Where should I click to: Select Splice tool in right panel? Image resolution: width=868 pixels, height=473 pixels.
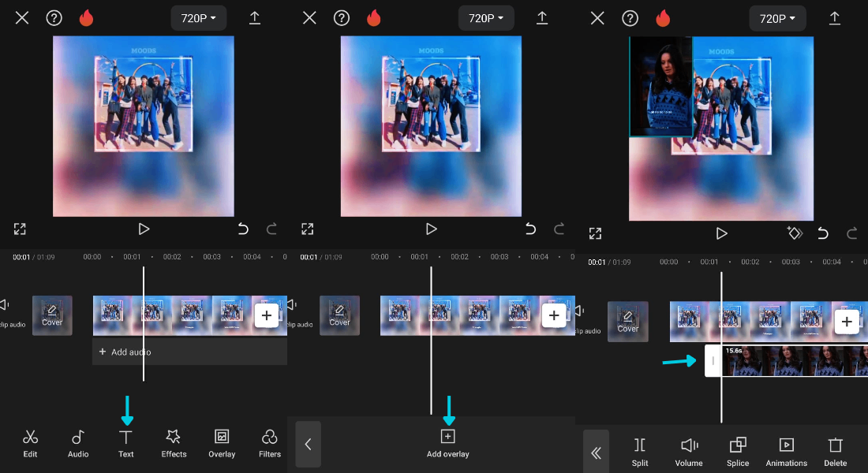pyautogui.click(x=737, y=452)
